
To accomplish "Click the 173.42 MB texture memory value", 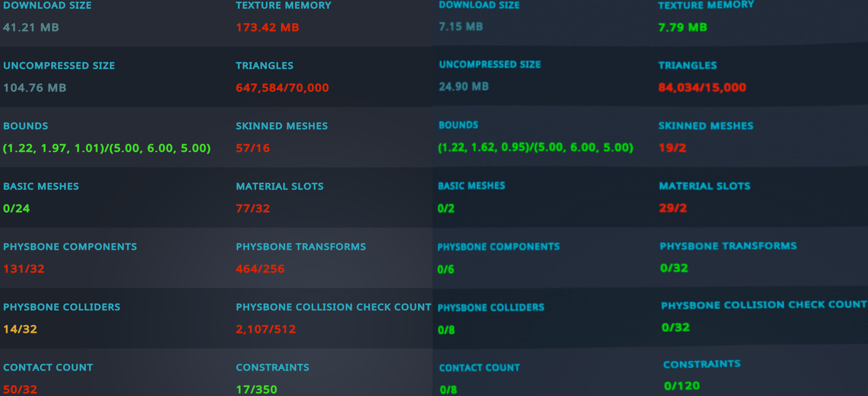I will tap(267, 27).
